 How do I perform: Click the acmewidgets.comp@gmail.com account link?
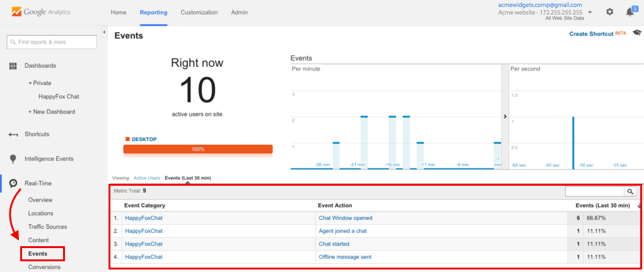click(540, 5)
